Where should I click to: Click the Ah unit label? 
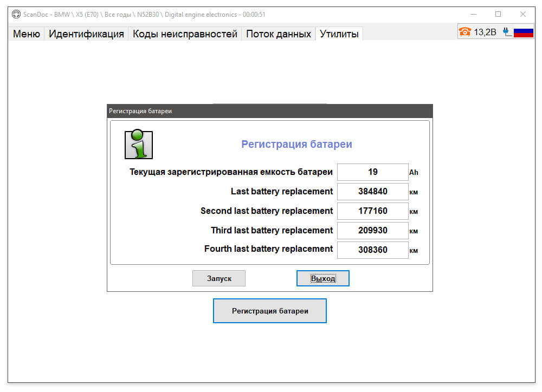tap(414, 172)
